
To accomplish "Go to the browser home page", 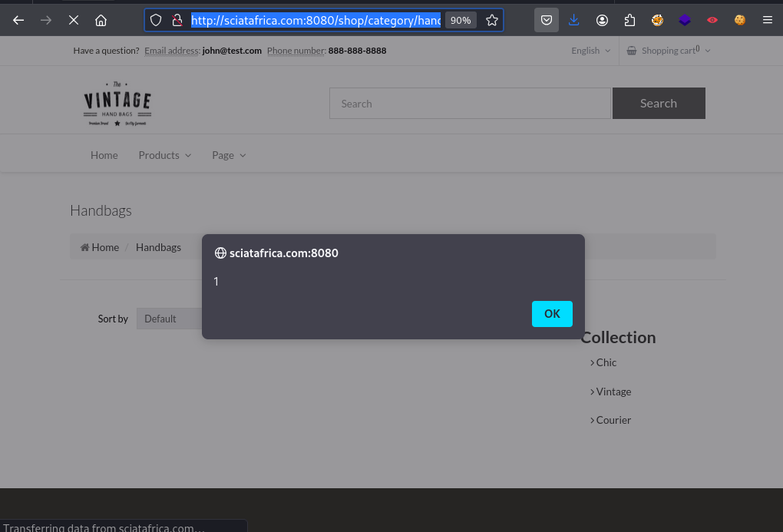I will pyautogui.click(x=101, y=21).
